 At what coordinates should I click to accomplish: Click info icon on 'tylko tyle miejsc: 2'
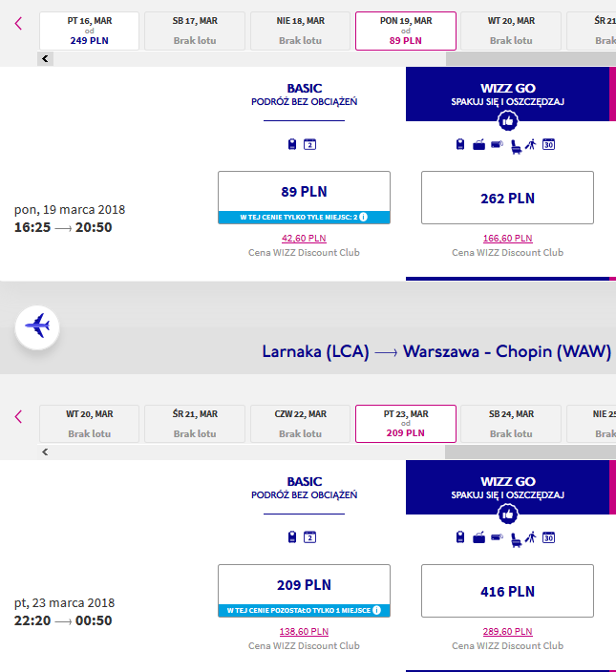click(x=363, y=217)
